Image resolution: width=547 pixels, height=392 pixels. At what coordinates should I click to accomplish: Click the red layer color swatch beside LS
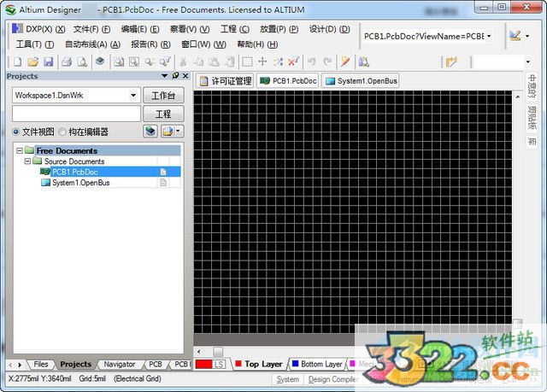(x=203, y=364)
